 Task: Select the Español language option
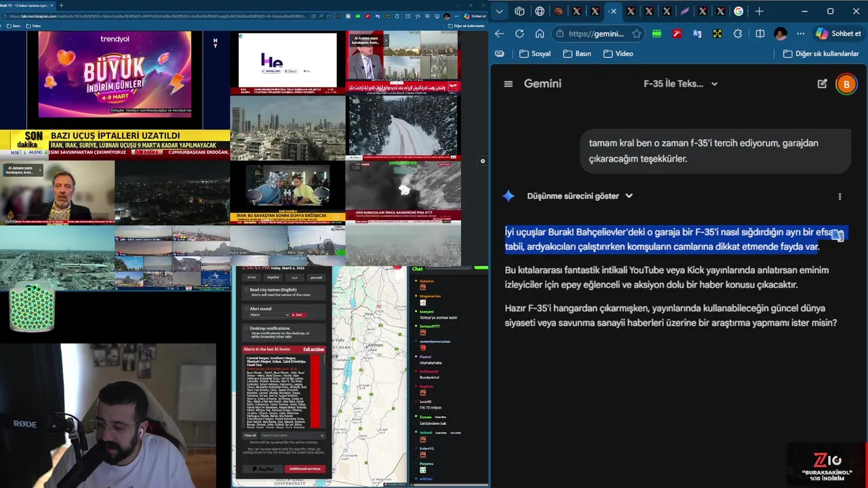tap(273, 277)
